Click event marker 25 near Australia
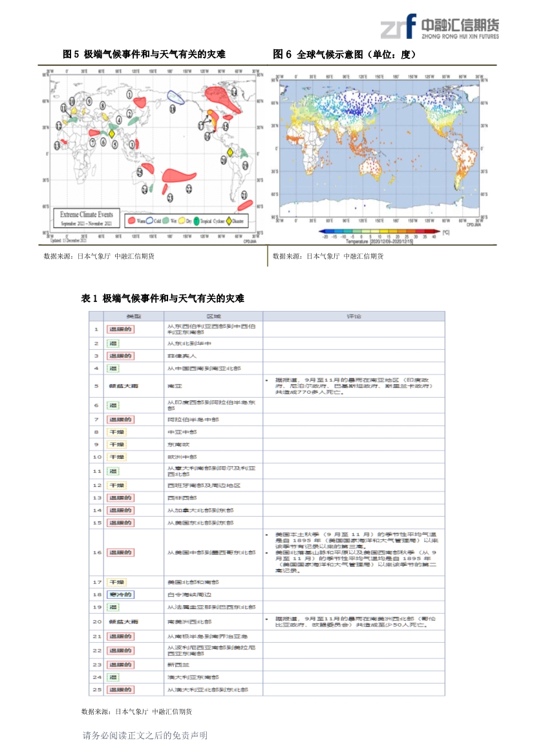Image resolution: width=534 pixels, height=756 pixels. click(139, 172)
